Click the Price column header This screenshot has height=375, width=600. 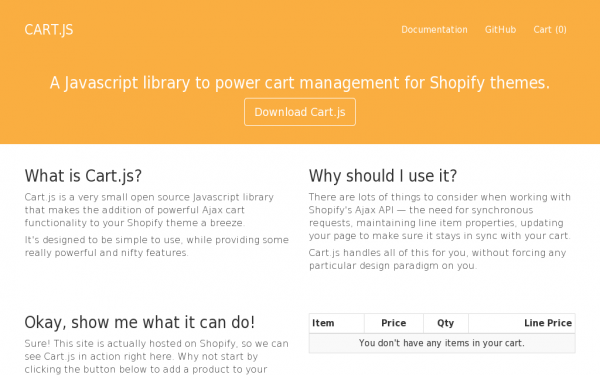(x=394, y=323)
